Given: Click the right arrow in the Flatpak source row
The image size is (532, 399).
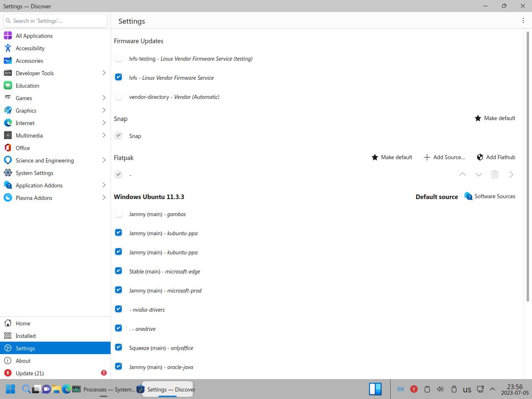Looking at the screenshot, I should (x=511, y=175).
